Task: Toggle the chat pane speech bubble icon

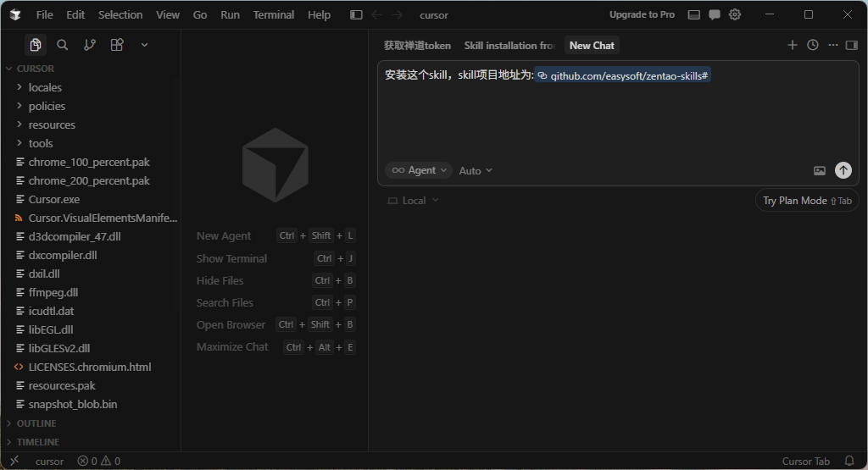Action: click(715, 15)
